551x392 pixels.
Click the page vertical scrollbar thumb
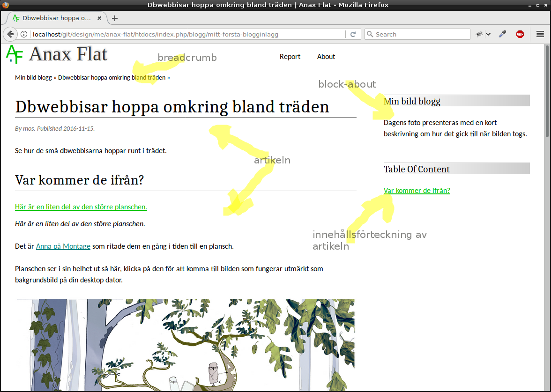tap(547, 91)
